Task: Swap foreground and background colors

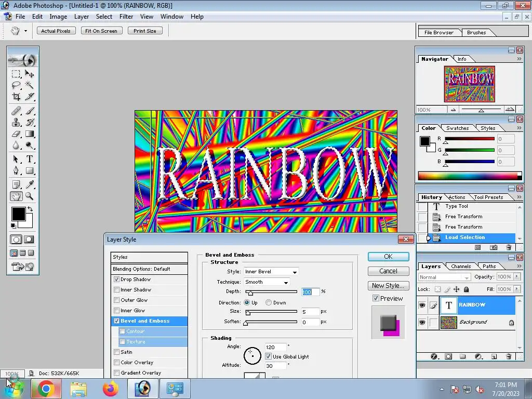Action: pos(30,209)
